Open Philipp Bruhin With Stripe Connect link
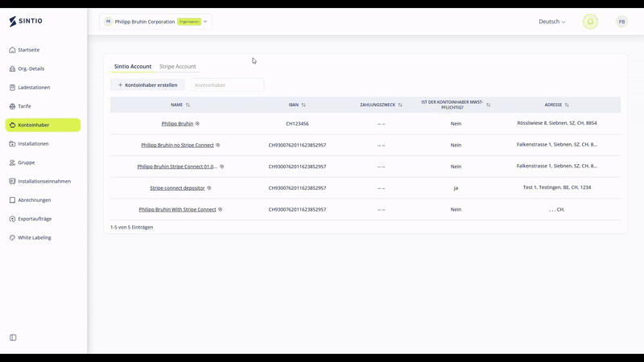Screen dimensions: 644x362 click(x=177, y=209)
